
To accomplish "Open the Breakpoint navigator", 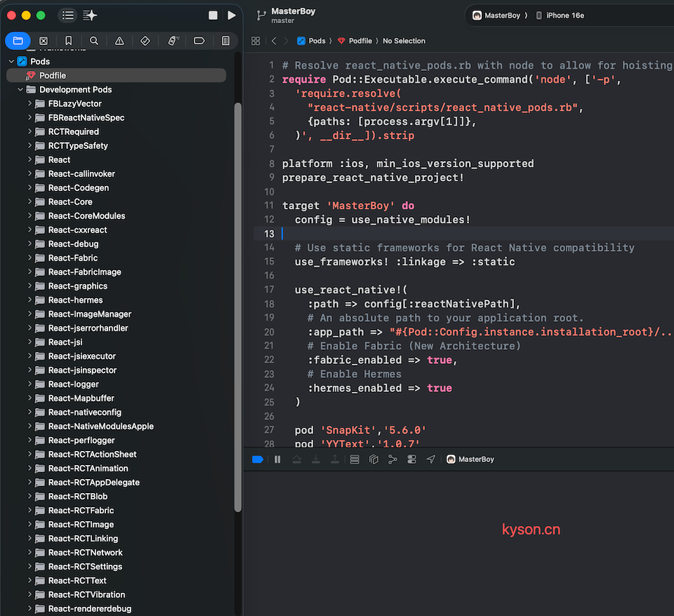I will [x=199, y=41].
